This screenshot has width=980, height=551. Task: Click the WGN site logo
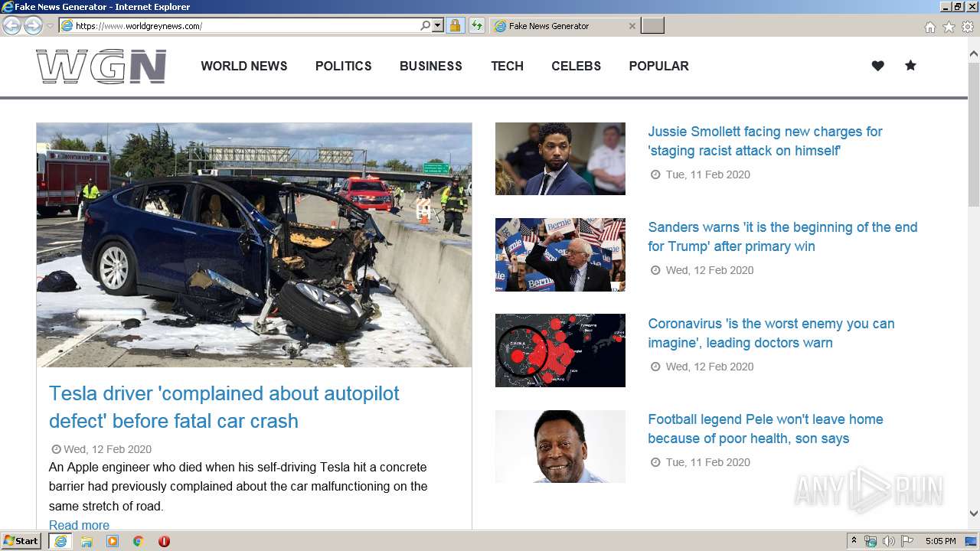(x=101, y=67)
